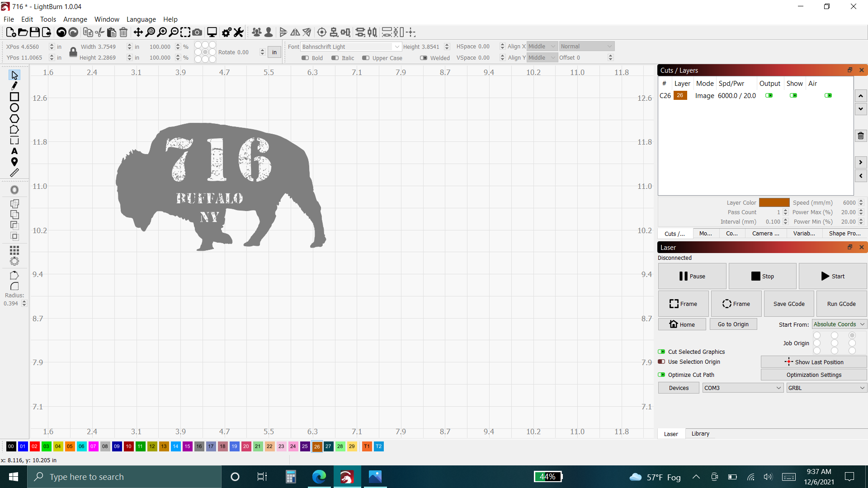
Task: Toggle Output for layer C26
Action: pos(769,95)
